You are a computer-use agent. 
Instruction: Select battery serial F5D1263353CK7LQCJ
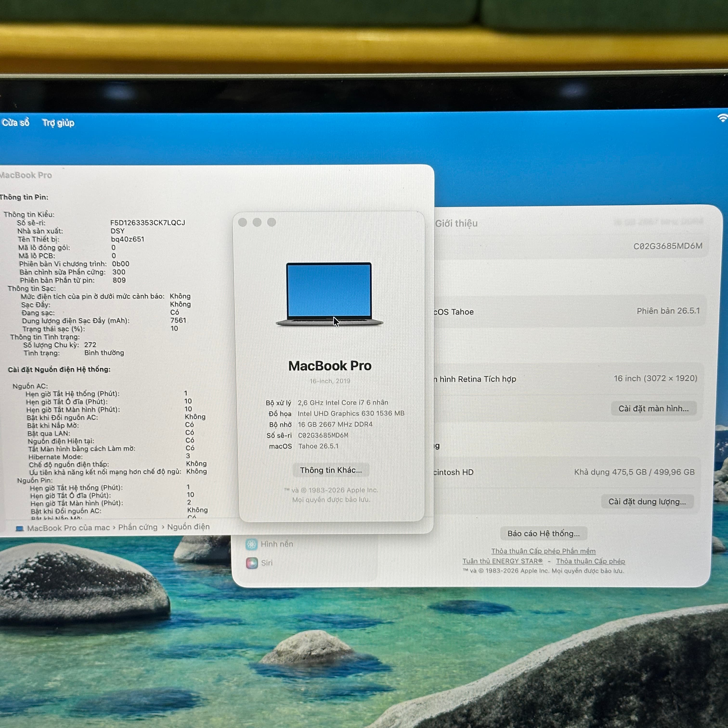(x=148, y=223)
